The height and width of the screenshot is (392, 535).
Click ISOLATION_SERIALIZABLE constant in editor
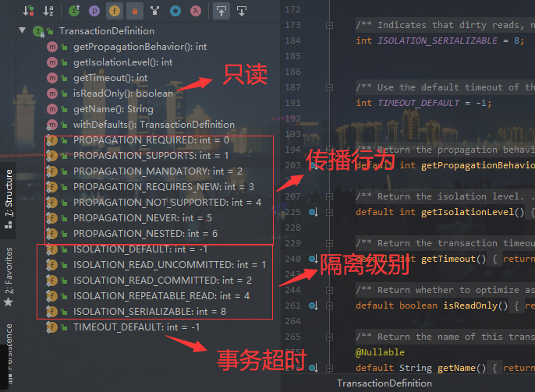coord(437,41)
